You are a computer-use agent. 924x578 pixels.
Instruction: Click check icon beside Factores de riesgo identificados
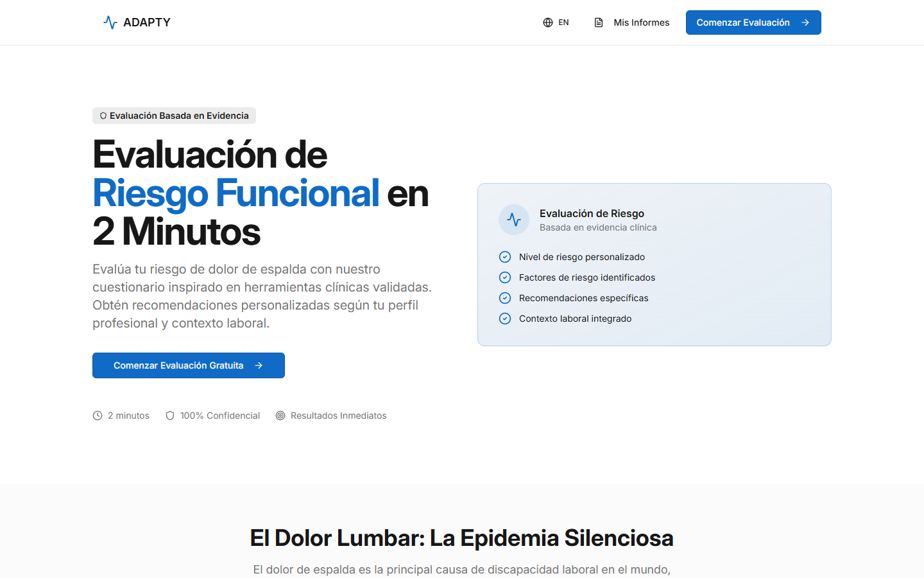(505, 277)
